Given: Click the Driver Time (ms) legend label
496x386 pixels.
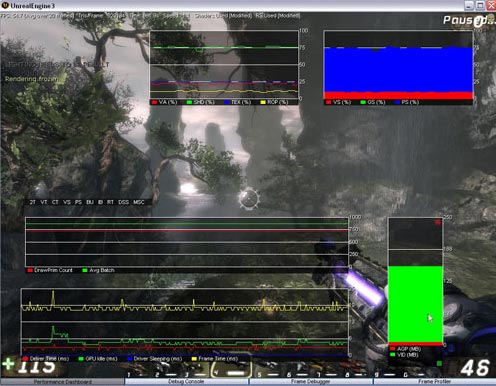Looking at the screenshot, I should pos(49,359).
